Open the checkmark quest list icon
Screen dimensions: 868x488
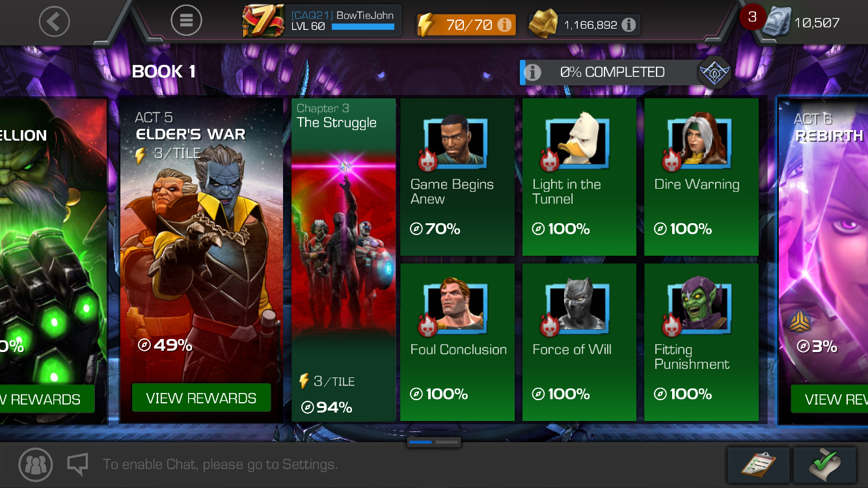click(x=824, y=465)
